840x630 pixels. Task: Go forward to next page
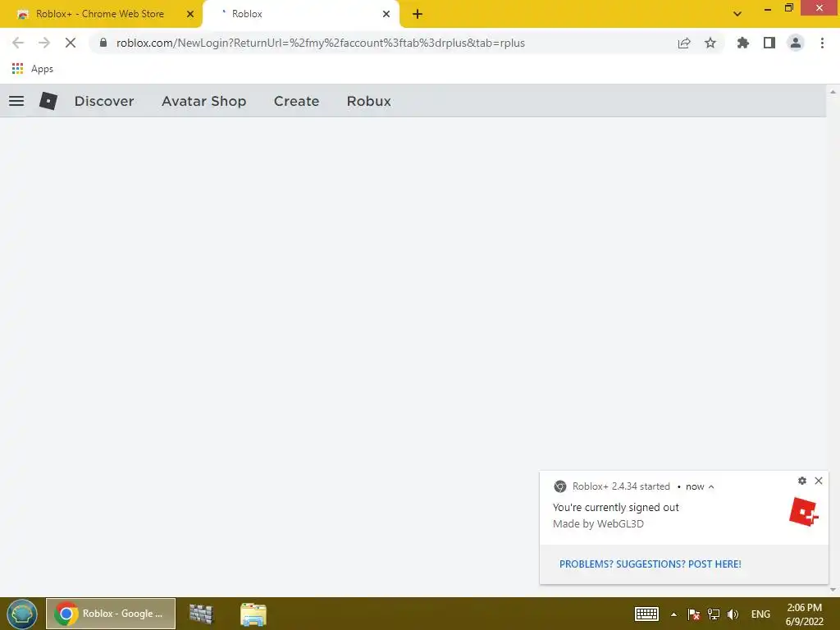[x=44, y=43]
